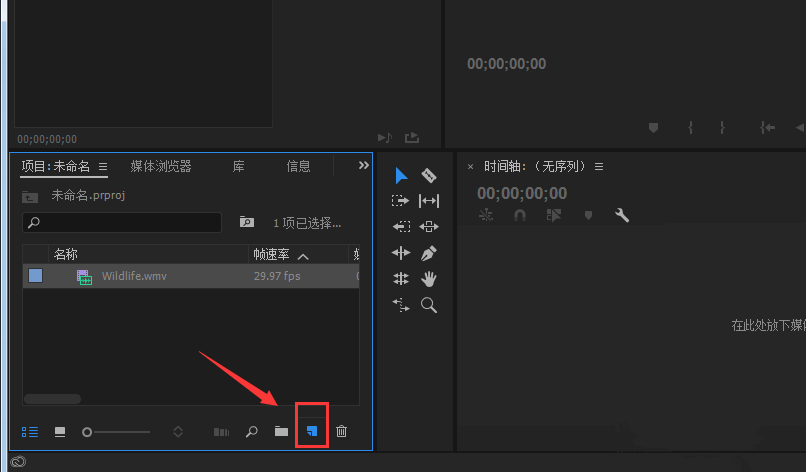This screenshot has width=806, height=472.
Task: Click Add Marker in the program monitor
Action: click(653, 128)
